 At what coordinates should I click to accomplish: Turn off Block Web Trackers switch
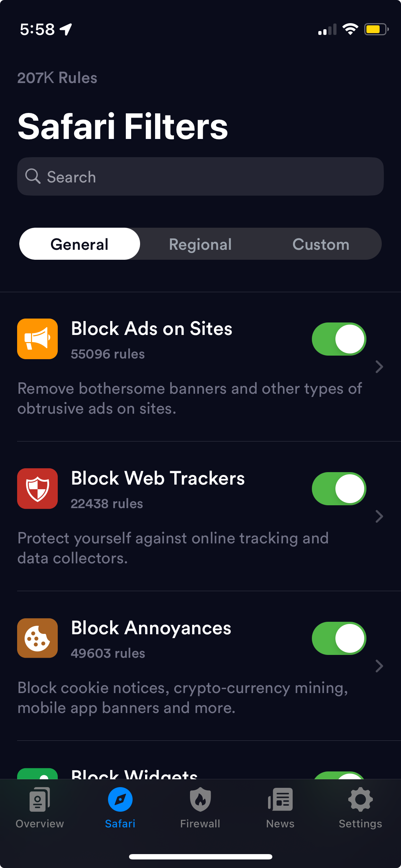click(339, 489)
